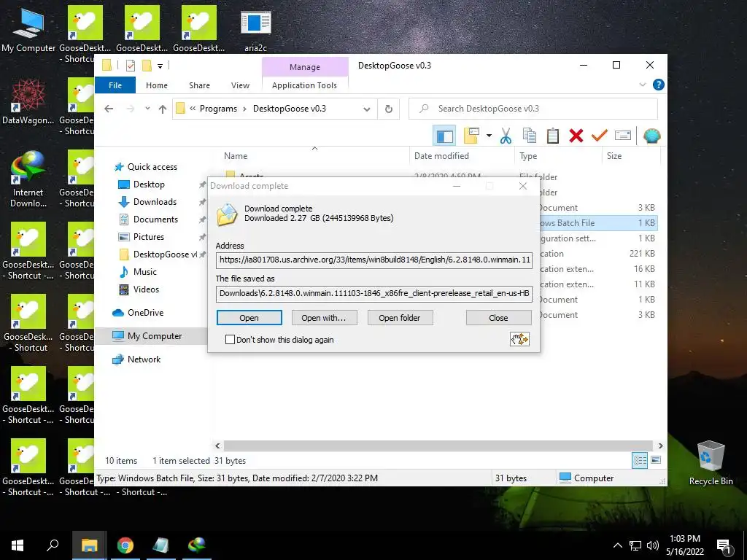
Task: Switch to large icons view in status bar
Action: coord(656,460)
